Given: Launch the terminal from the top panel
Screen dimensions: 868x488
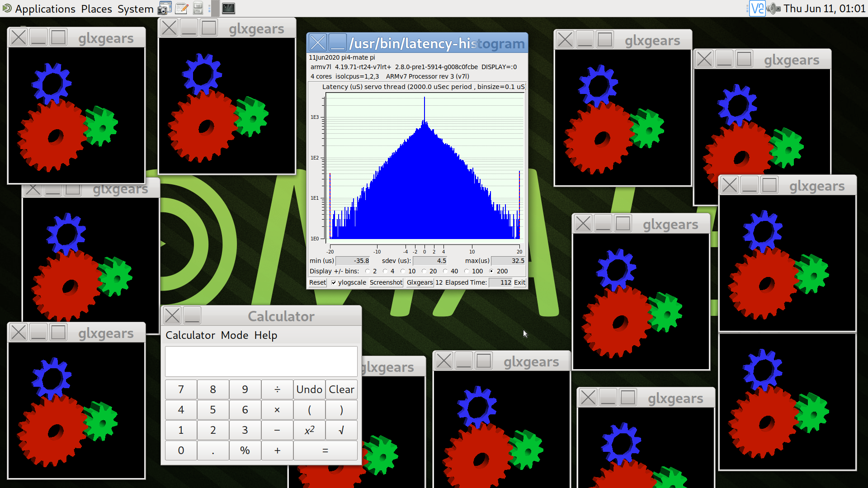Looking at the screenshot, I should click(x=228, y=8).
